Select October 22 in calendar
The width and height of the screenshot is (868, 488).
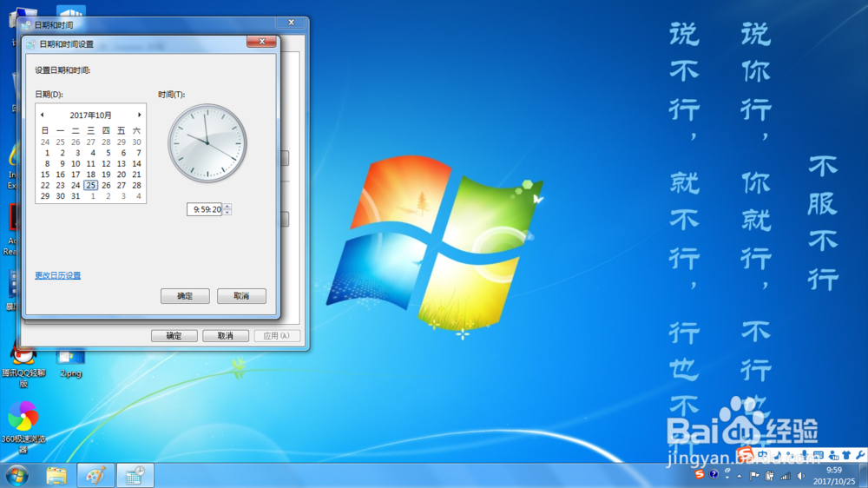45,186
